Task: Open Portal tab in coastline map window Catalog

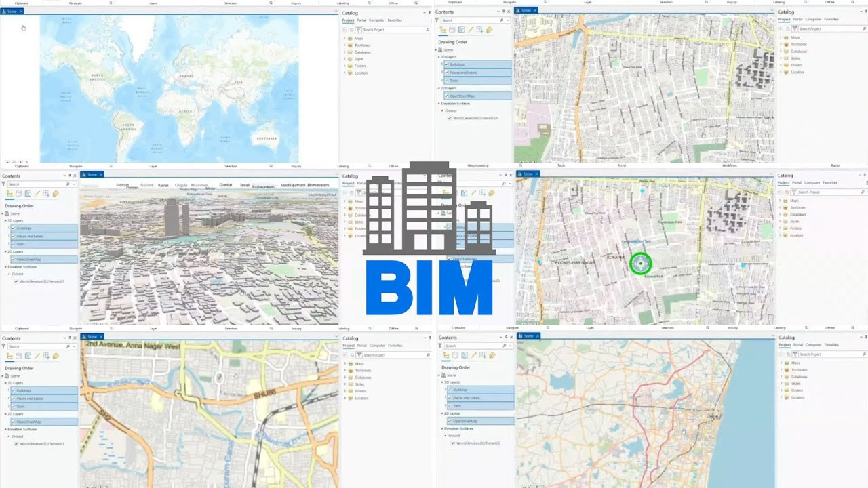Action: tap(797, 345)
